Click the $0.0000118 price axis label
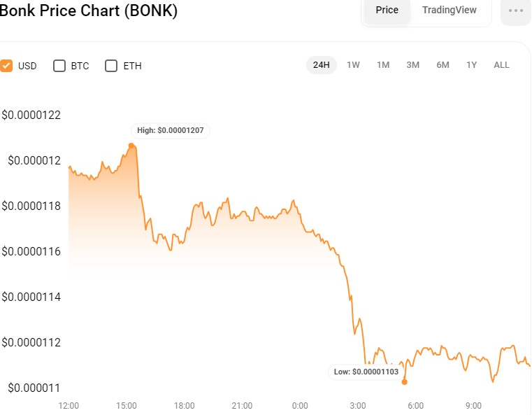Image resolution: width=532 pixels, height=415 pixels. coord(31,206)
